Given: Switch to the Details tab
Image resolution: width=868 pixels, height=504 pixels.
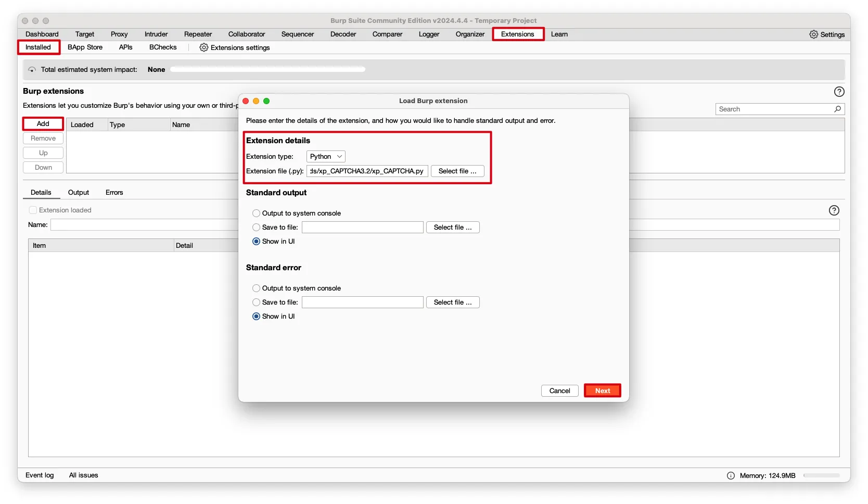Looking at the screenshot, I should pos(41,193).
